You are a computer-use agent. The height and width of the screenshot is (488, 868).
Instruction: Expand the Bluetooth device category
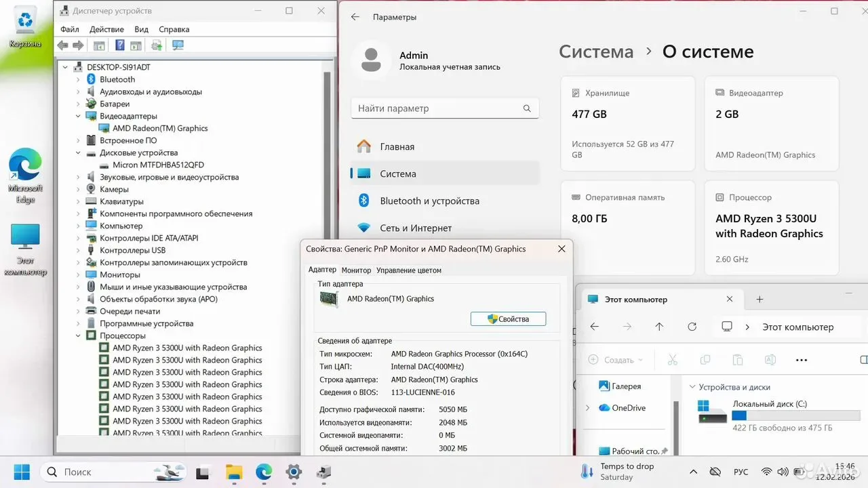pyautogui.click(x=78, y=79)
